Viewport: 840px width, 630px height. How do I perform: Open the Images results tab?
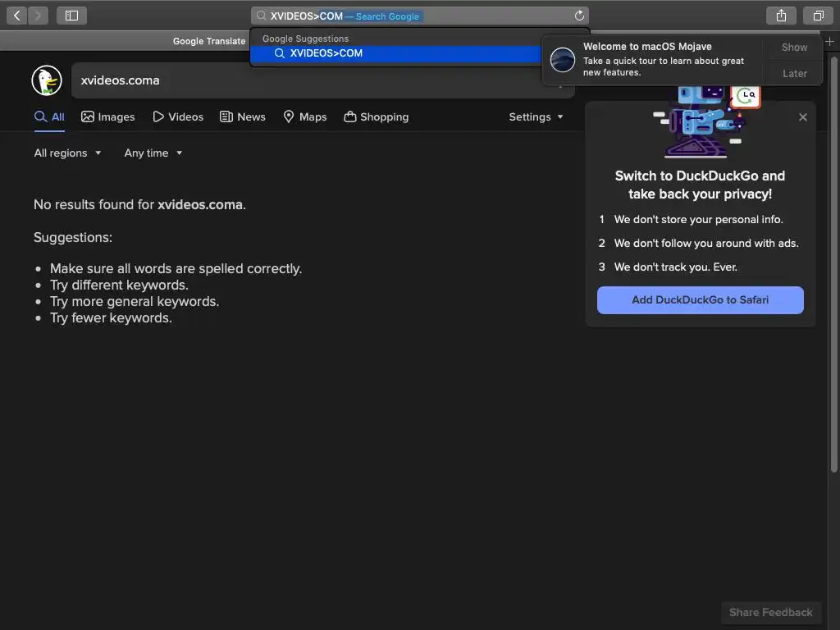pos(107,116)
